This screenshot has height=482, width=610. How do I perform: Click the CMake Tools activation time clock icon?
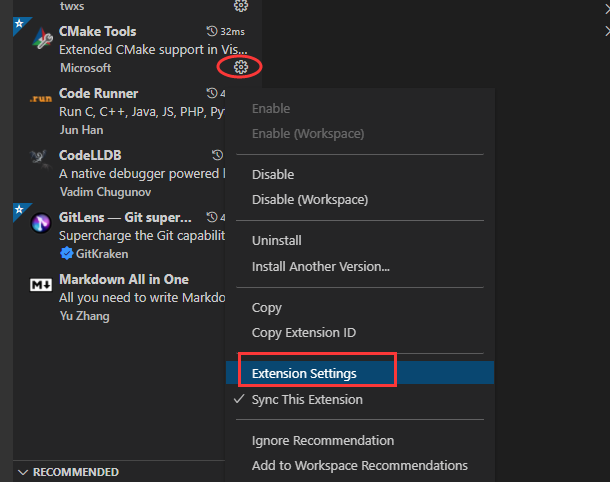click(x=212, y=31)
